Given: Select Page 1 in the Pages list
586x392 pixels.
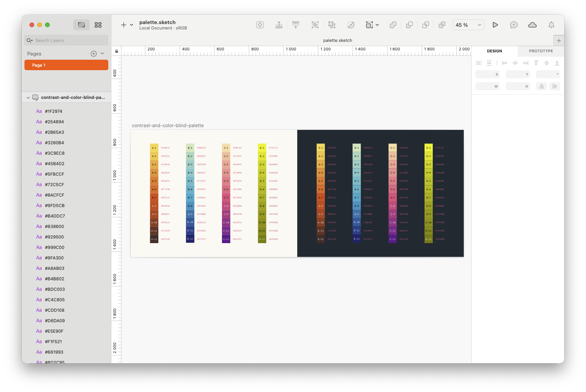Looking at the screenshot, I should [x=66, y=65].
